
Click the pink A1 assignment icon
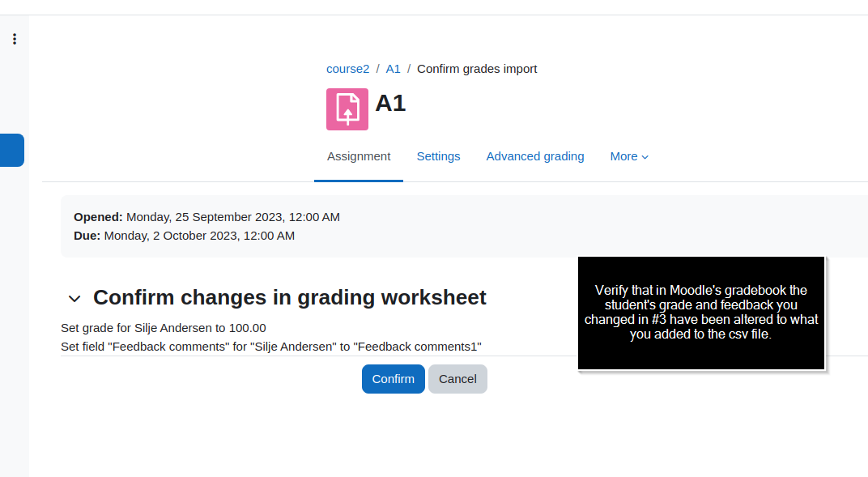pyautogui.click(x=347, y=109)
